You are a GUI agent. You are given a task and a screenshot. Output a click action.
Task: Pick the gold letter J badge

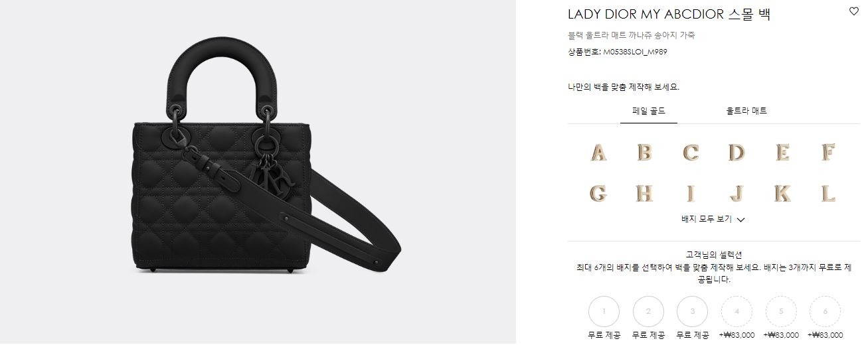coord(736,194)
